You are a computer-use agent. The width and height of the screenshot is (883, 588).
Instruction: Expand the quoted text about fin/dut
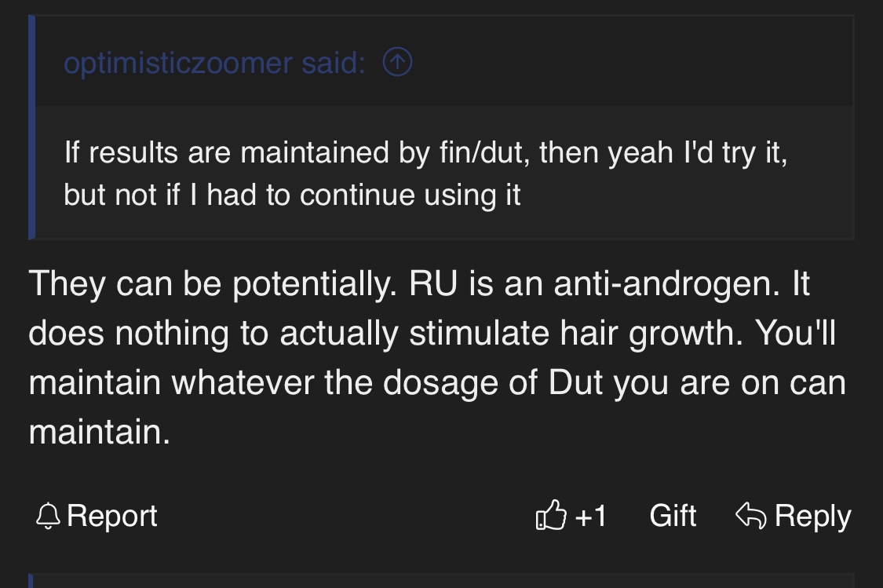pyautogui.click(x=425, y=173)
